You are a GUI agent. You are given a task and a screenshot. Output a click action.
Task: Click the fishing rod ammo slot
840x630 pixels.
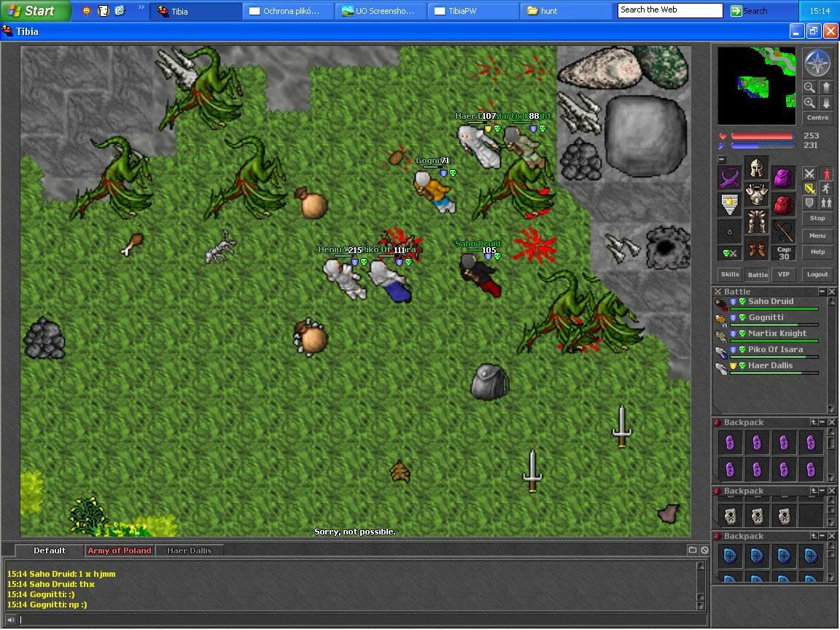click(783, 232)
